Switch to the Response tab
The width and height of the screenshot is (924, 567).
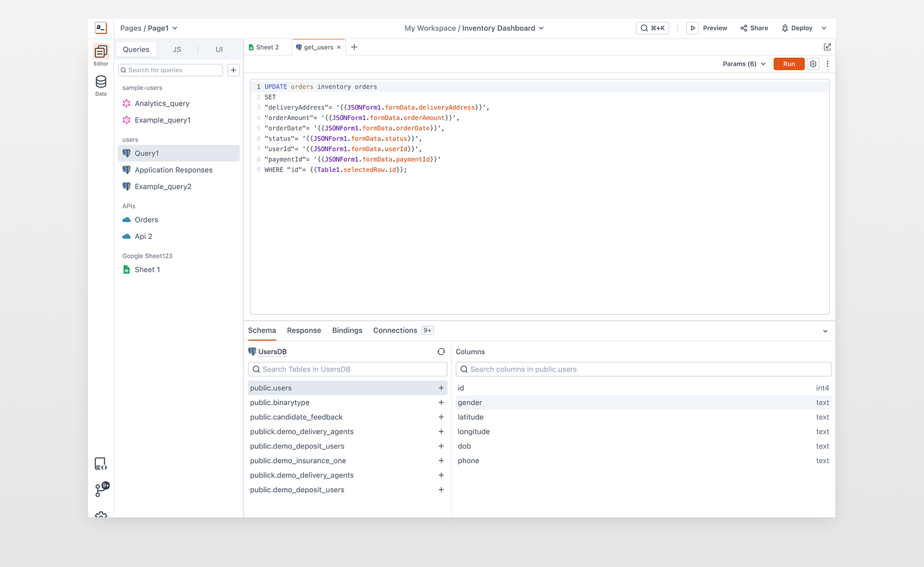point(304,330)
